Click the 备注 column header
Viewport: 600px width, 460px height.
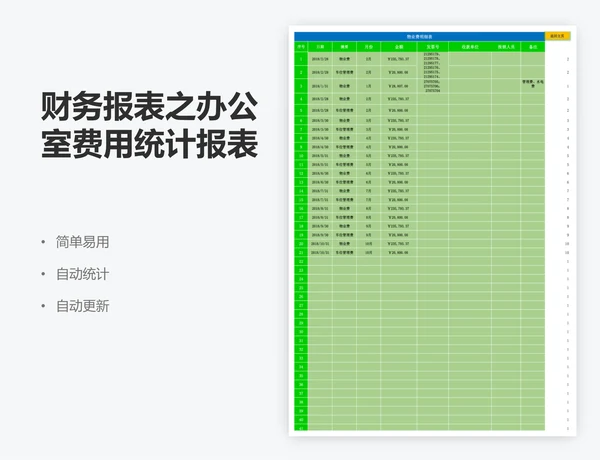(x=533, y=47)
